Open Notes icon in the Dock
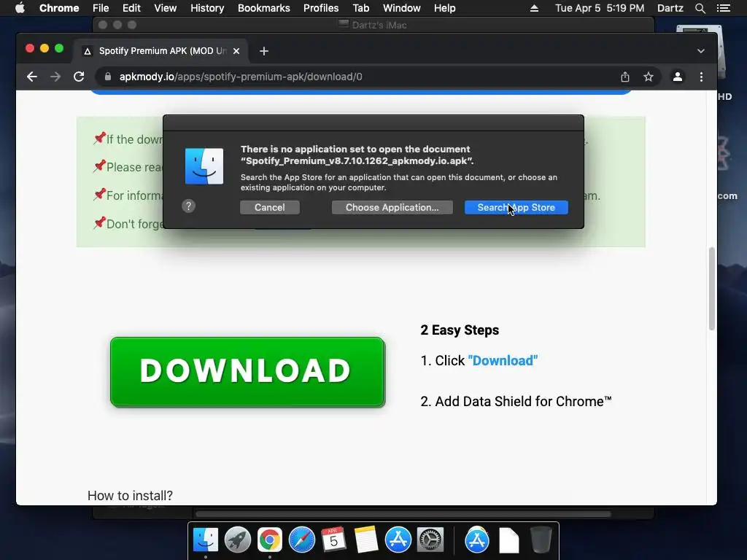 click(366, 540)
